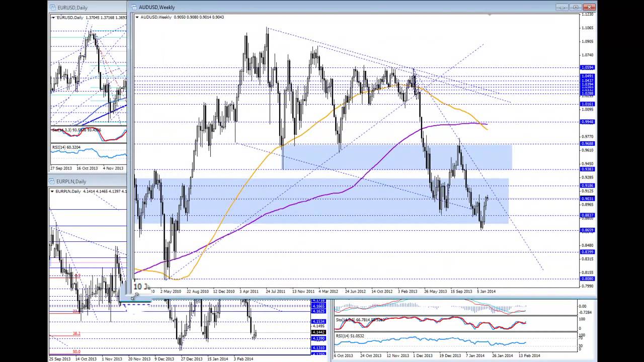Click the 0.9031 price level label
The image size is (644, 362).
(587, 199)
